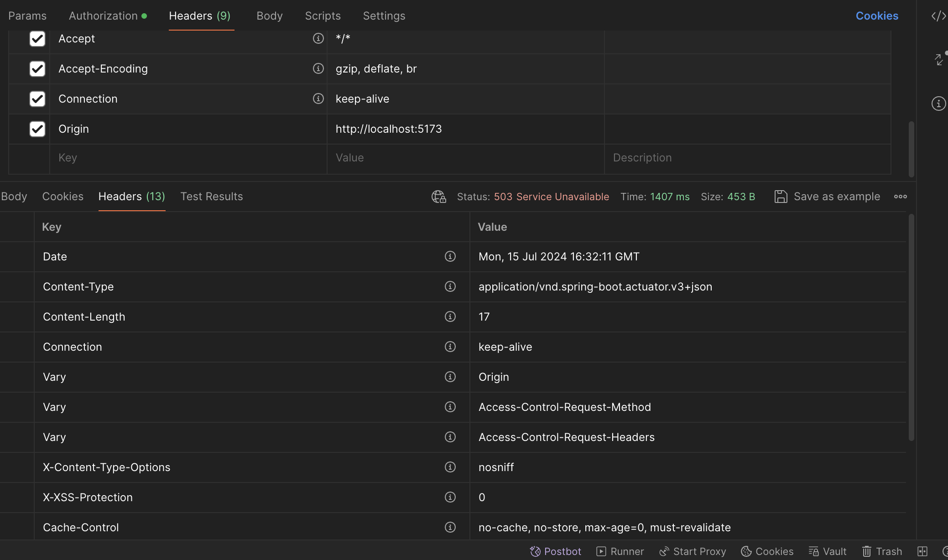
Task: Open Runner from the bottom bar
Action: [x=620, y=551]
